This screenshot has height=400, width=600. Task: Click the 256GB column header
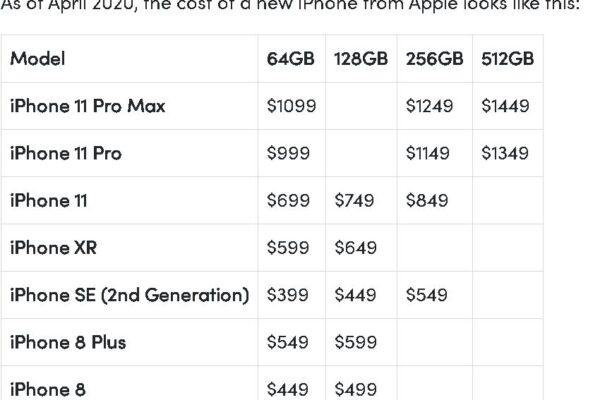(x=434, y=59)
